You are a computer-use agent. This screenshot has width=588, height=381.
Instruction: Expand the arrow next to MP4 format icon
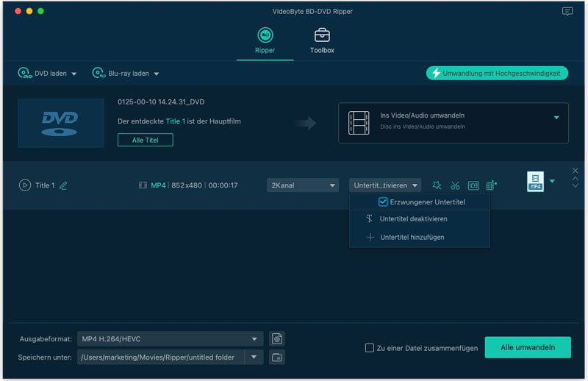coord(552,181)
